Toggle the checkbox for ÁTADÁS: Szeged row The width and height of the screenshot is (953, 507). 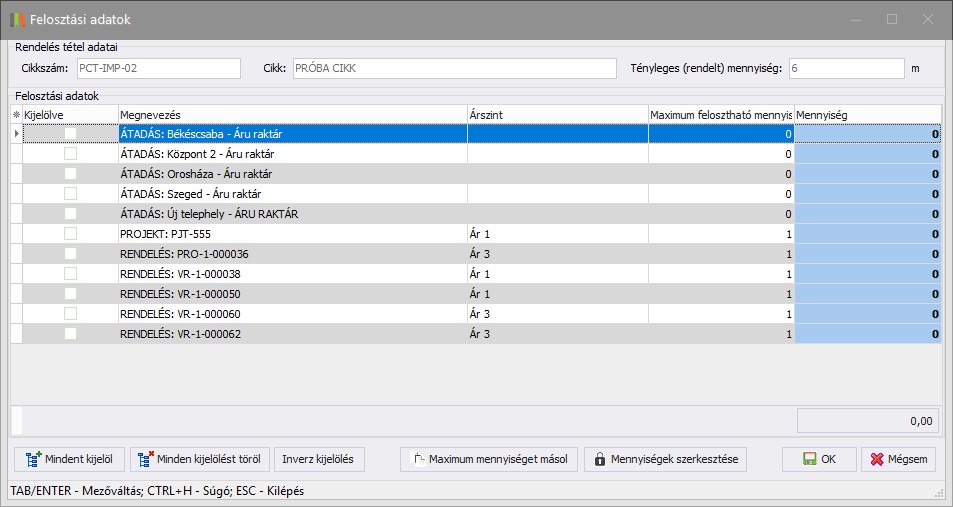tap(70, 194)
